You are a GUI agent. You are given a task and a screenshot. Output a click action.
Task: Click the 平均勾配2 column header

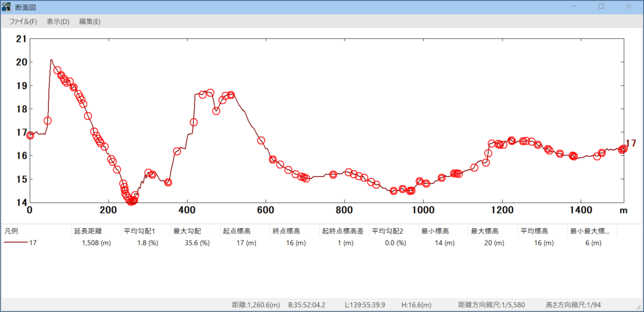(393, 231)
